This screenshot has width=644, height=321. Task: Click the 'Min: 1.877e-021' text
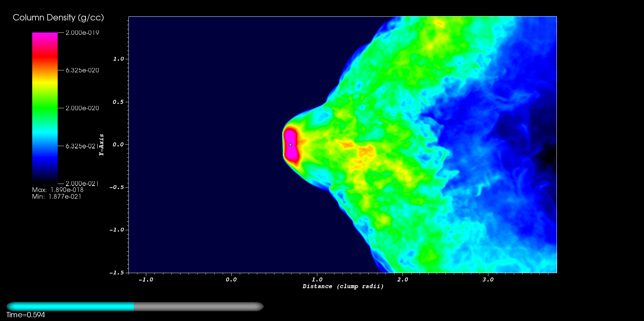(57, 196)
